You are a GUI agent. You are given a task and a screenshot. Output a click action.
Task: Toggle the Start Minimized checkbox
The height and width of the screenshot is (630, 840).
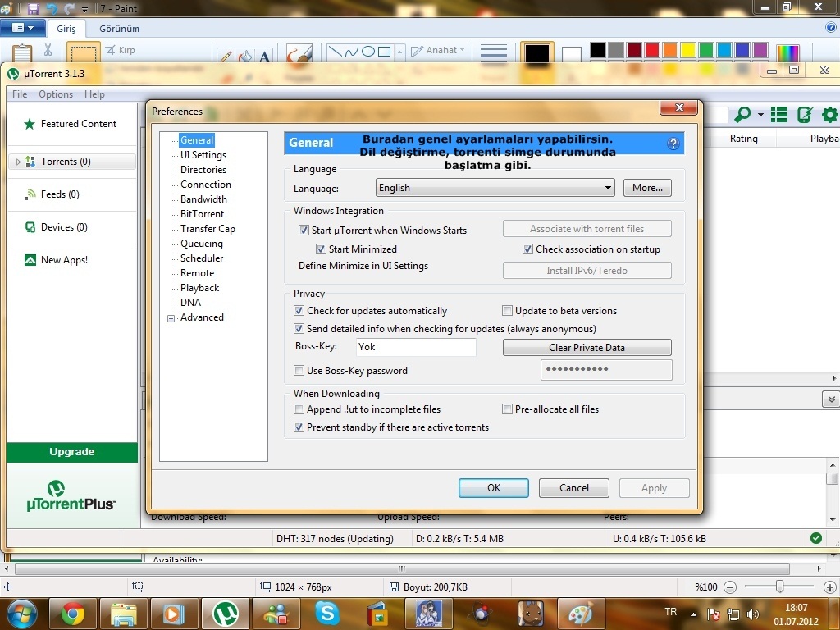321,249
